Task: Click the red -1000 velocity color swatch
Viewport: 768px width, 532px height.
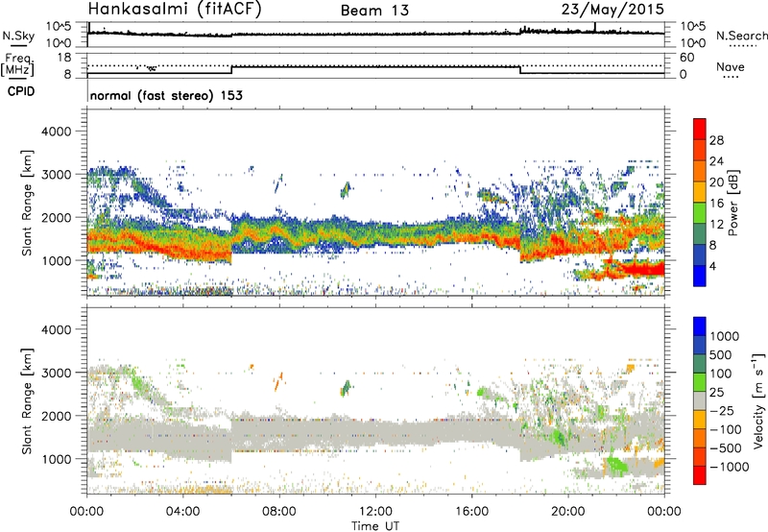Action: point(700,475)
